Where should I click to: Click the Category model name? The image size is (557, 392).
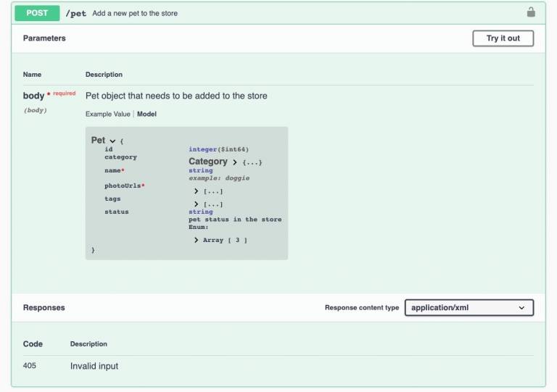click(x=207, y=162)
